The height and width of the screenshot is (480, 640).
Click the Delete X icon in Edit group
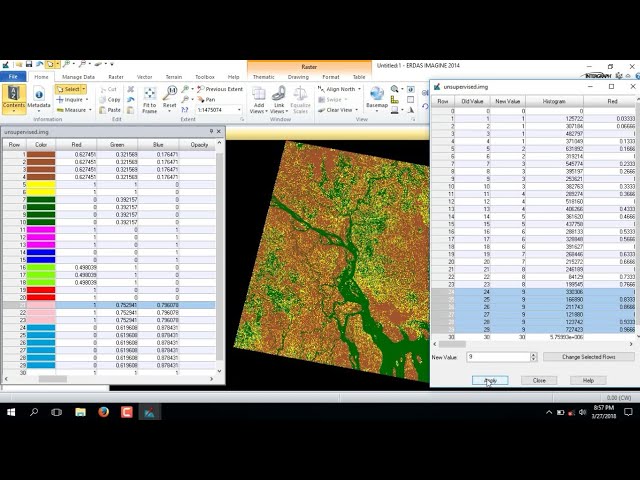pos(131,89)
